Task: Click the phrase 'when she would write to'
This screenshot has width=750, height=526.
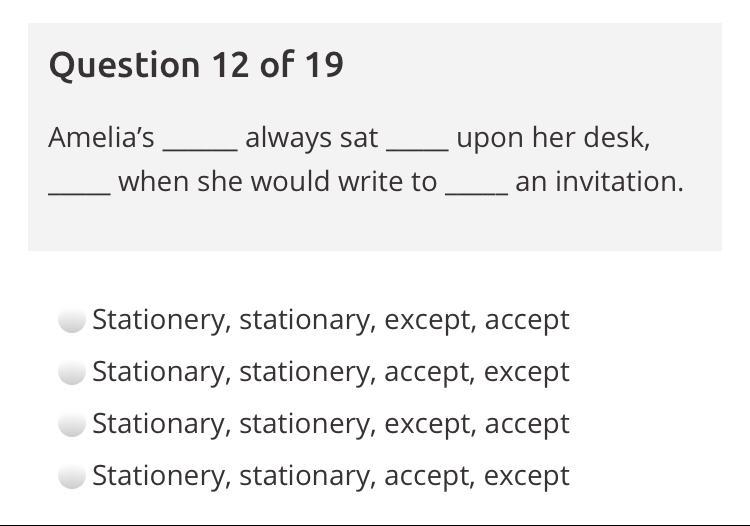Action: (x=277, y=181)
